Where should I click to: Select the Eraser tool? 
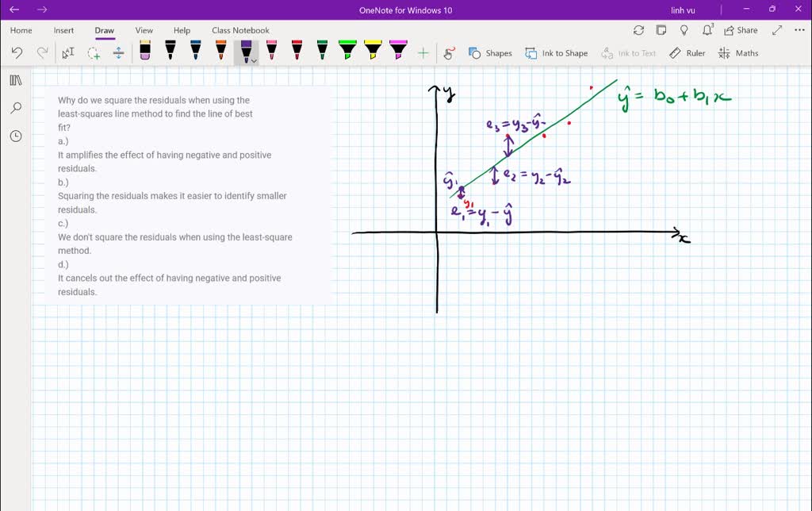(145, 51)
